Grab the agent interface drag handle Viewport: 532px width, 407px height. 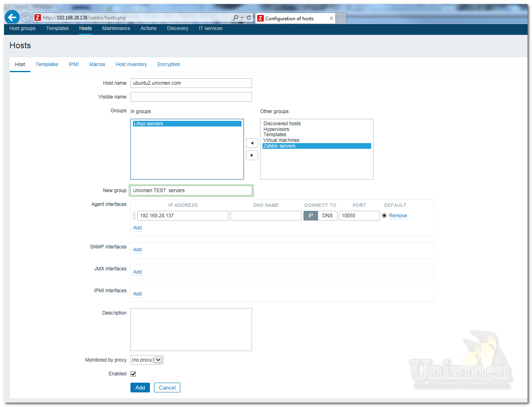pyautogui.click(x=134, y=216)
